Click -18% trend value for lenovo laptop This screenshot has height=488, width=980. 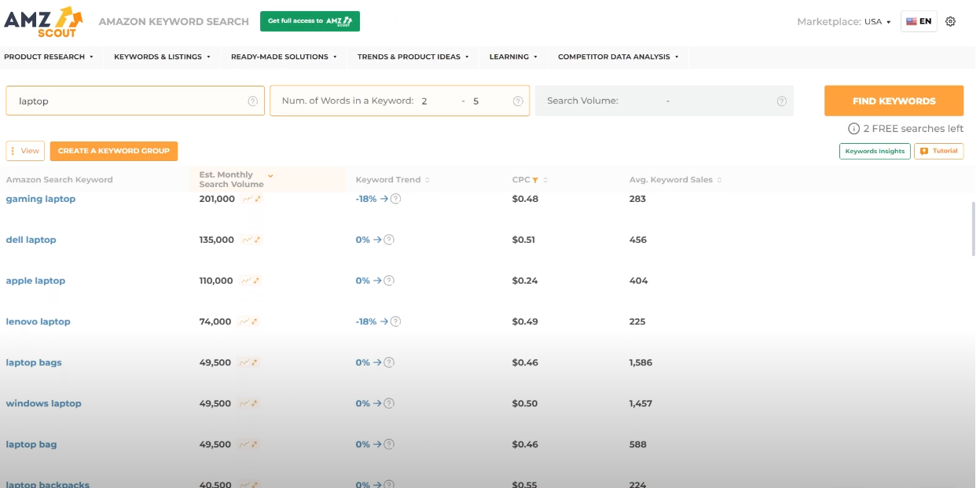pyautogui.click(x=366, y=321)
